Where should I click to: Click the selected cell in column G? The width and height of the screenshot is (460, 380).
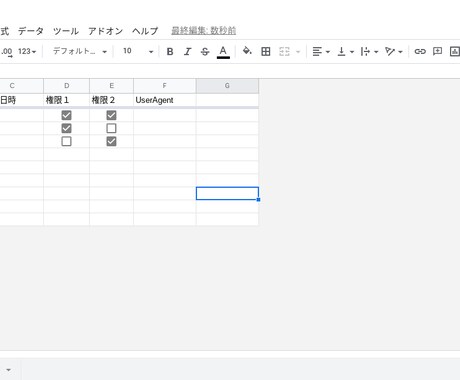[x=227, y=193]
